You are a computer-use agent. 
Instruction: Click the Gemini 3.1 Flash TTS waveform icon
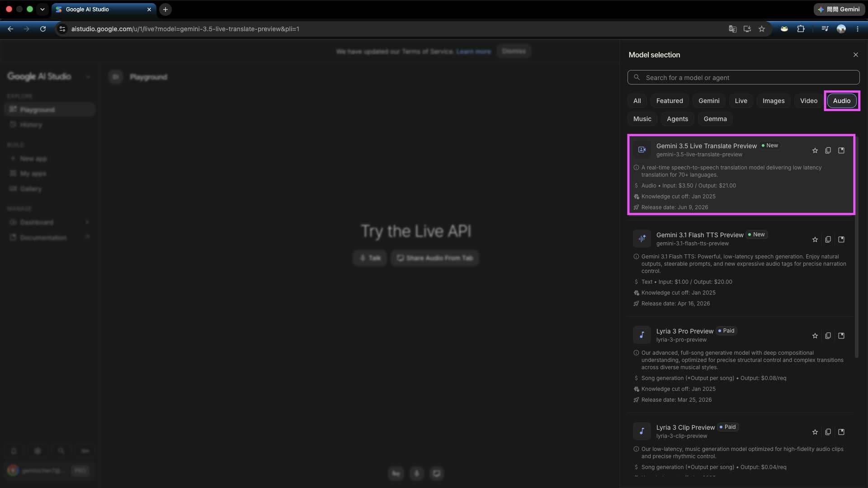click(642, 239)
